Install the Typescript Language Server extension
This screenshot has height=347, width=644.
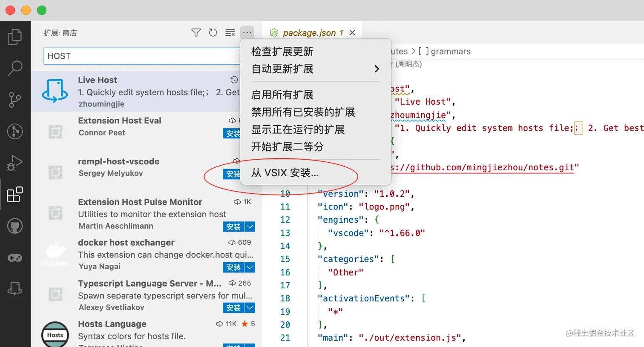click(x=233, y=308)
